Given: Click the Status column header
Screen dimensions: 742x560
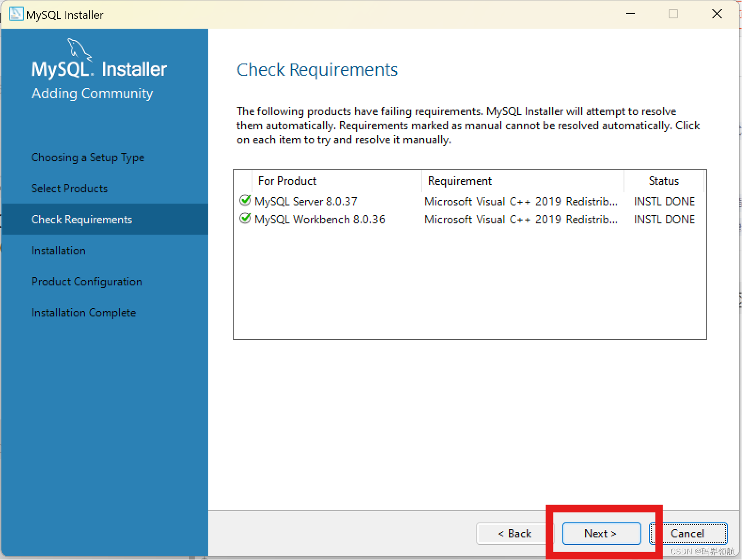Looking at the screenshot, I should point(664,181).
